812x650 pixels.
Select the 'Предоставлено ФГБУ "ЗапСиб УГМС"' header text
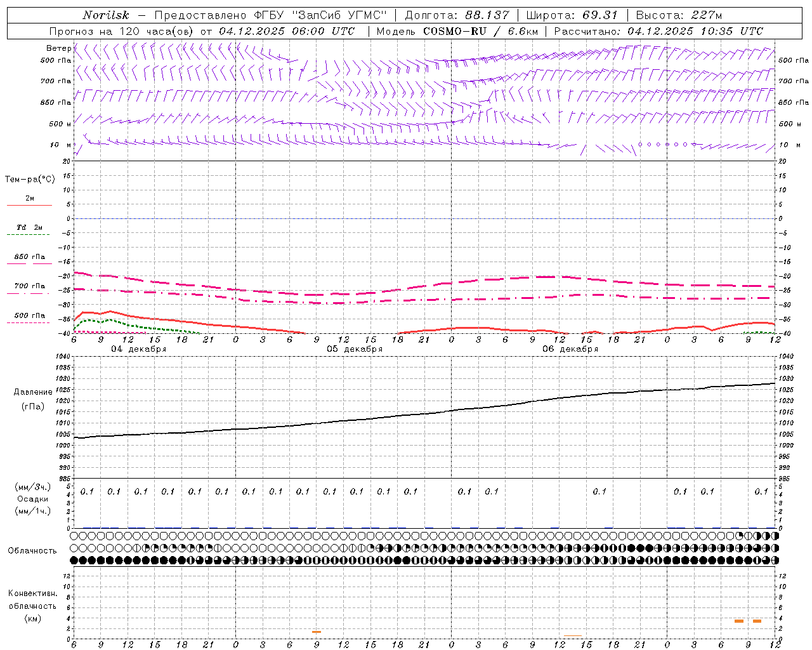pos(270,15)
